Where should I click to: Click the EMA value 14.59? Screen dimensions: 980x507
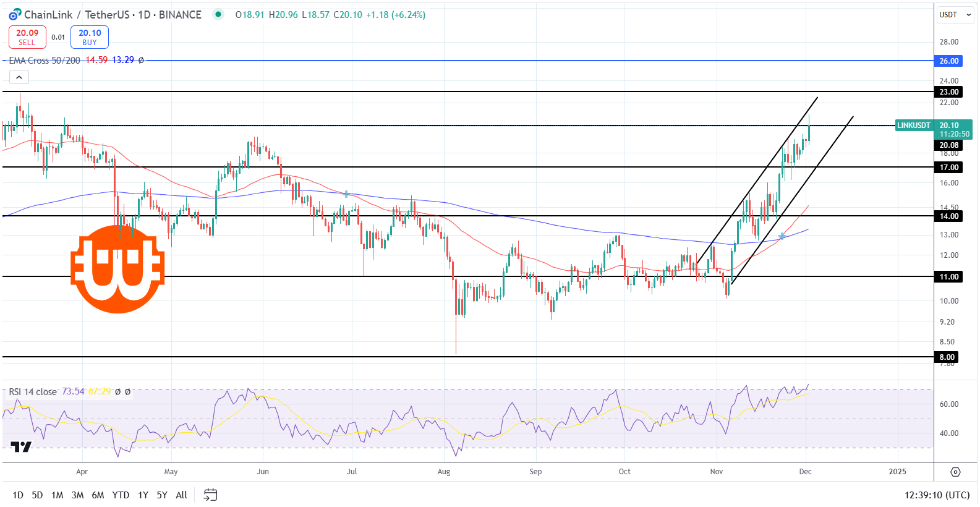(96, 60)
